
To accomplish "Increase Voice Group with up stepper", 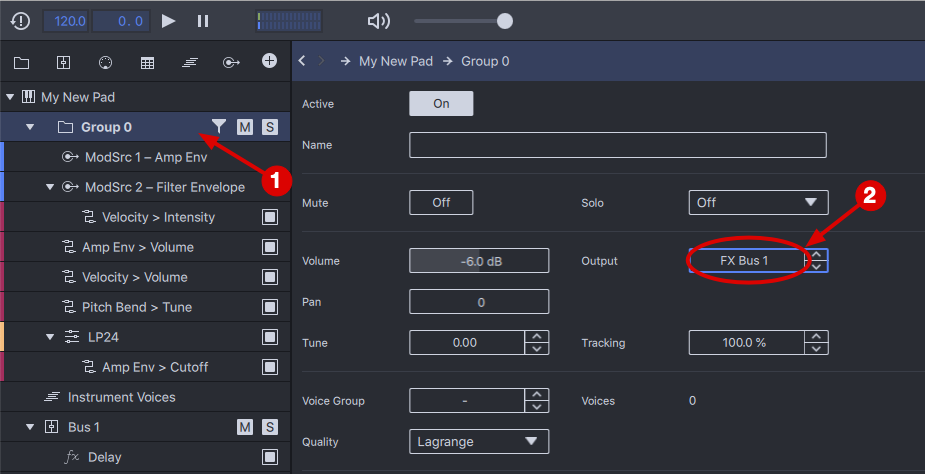I will [537, 394].
